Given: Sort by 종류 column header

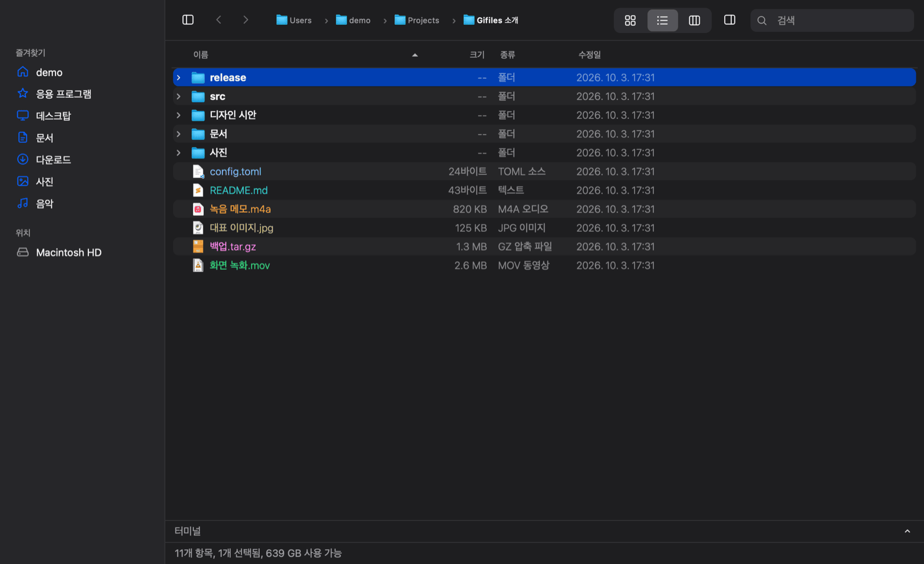Looking at the screenshot, I should coord(508,55).
